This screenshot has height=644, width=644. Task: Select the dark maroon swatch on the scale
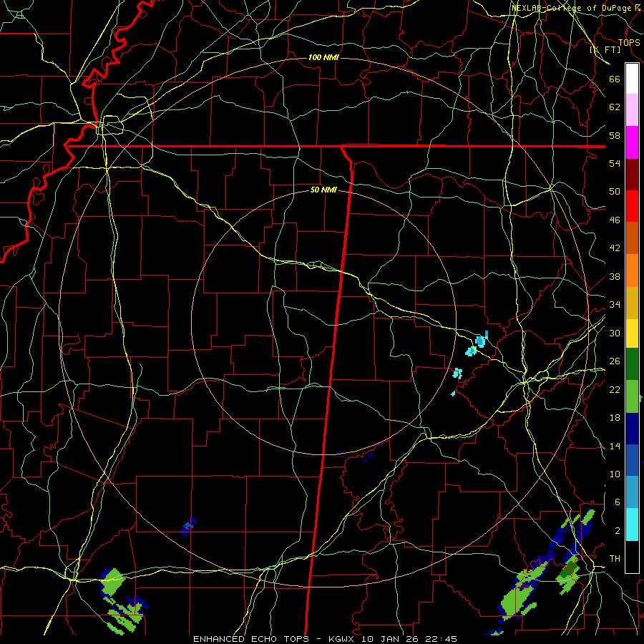click(x=632, y=175)
